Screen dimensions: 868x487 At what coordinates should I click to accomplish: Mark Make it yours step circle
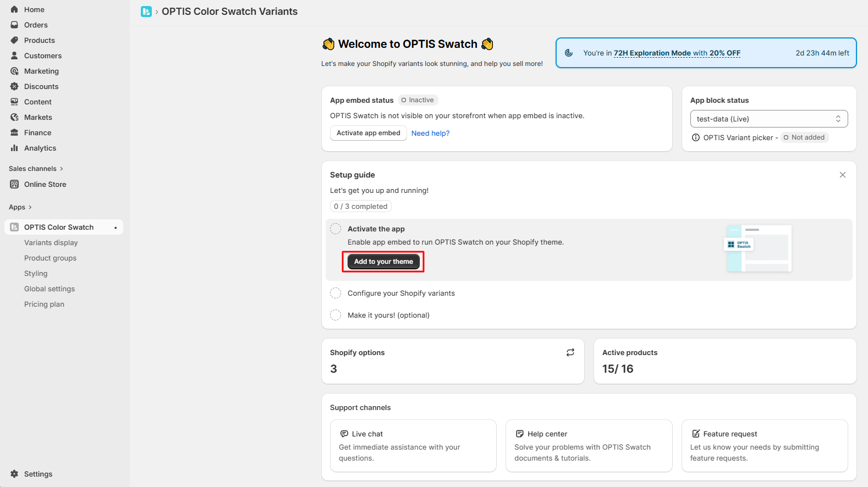(x=336, y=315)
